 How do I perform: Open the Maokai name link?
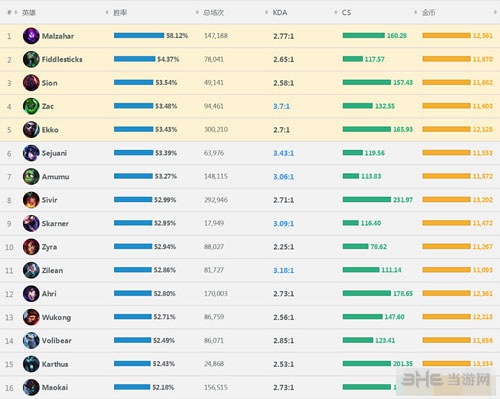coord(55,387)
